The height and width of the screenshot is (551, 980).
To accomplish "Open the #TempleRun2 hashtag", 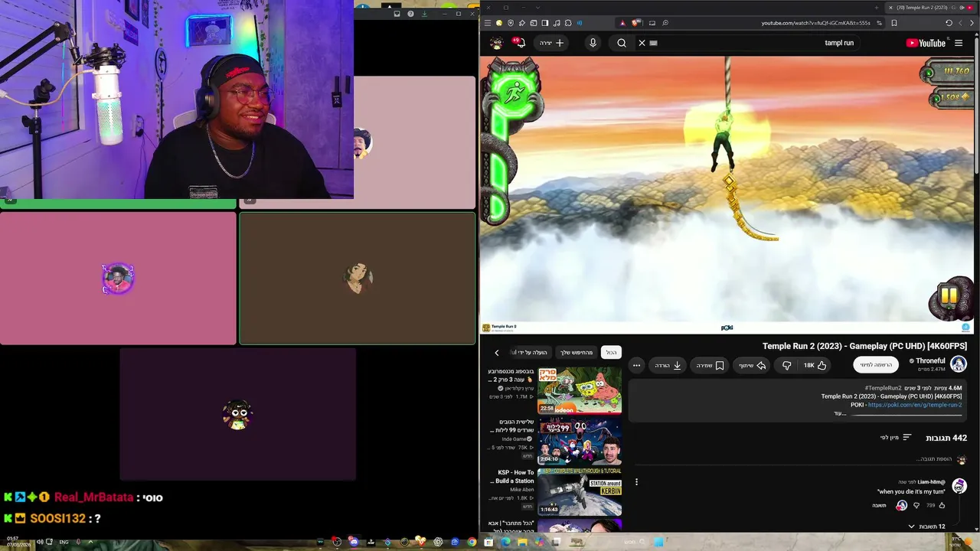I will pyautogui.click(x=883, y=388).
